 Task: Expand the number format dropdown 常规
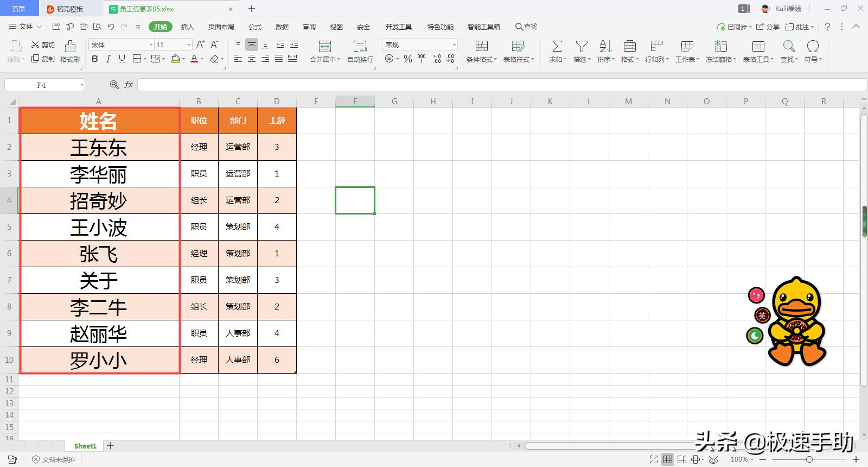click(x=454, y=45)
